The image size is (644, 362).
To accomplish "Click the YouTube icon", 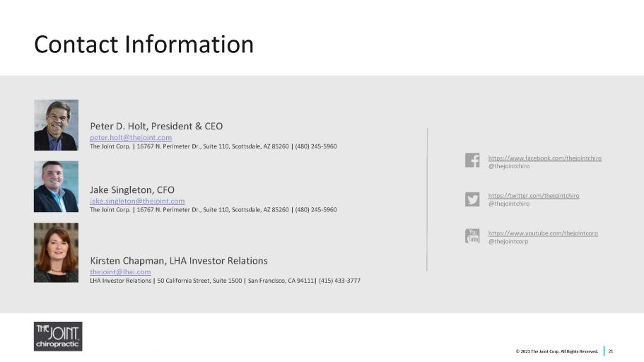I will pos(472,236).
